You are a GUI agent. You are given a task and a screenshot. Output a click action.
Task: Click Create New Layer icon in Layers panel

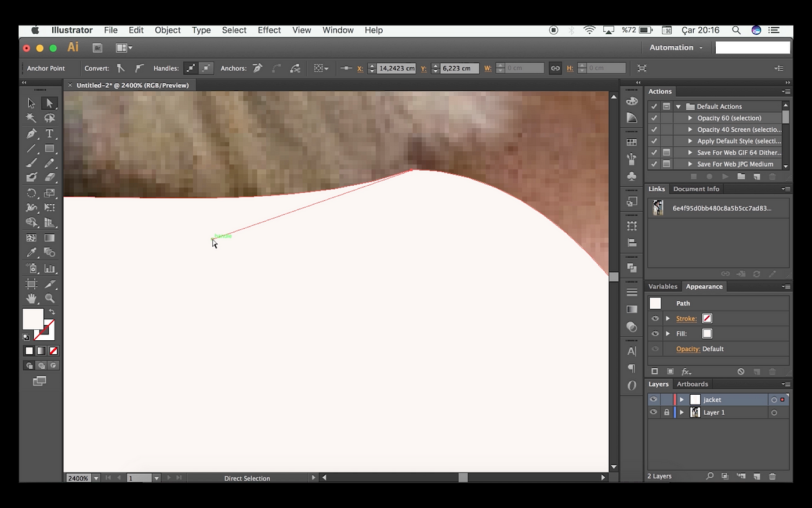coord(757,476)
